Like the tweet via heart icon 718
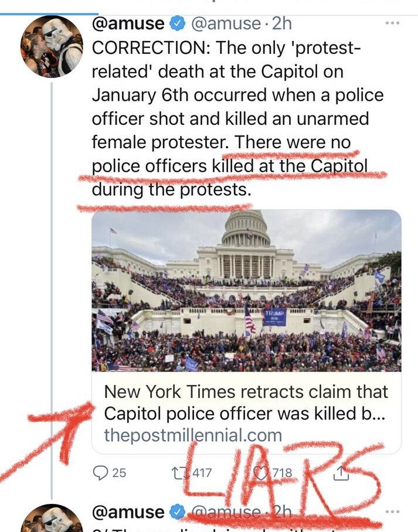The height and width of the screenshot is (532, 418). [261, 473]
